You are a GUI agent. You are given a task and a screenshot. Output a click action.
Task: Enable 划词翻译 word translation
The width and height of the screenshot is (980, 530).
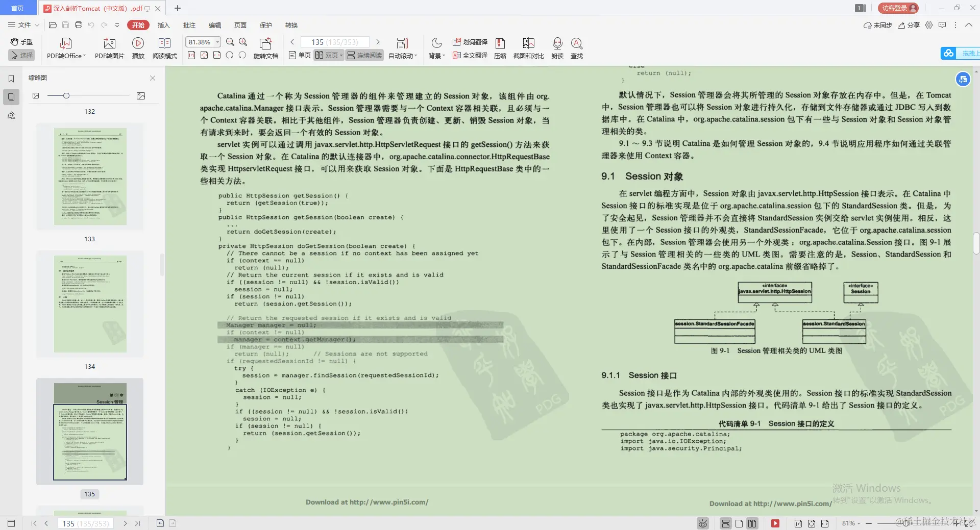tap(470, 42)
